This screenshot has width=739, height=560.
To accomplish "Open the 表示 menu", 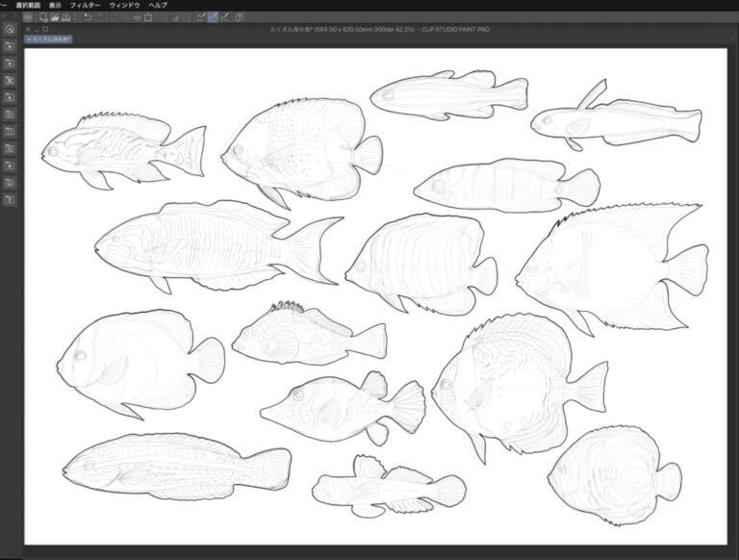I will click(56, 5).
